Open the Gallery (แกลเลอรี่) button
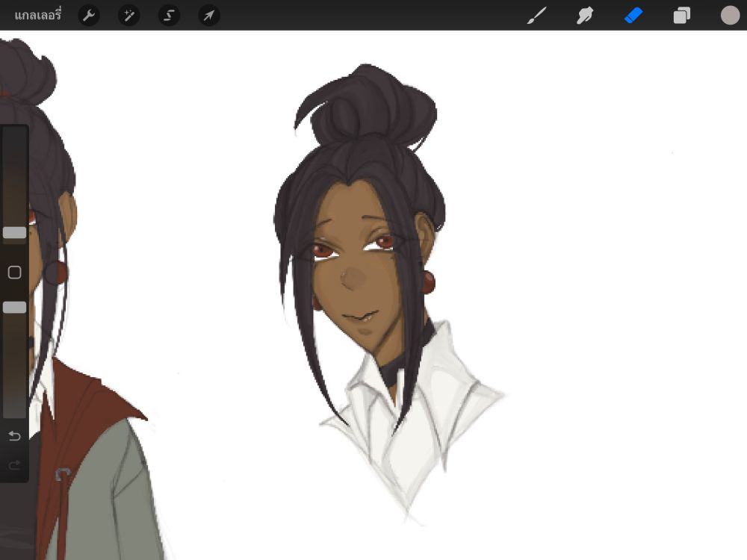 pos(37,15)
